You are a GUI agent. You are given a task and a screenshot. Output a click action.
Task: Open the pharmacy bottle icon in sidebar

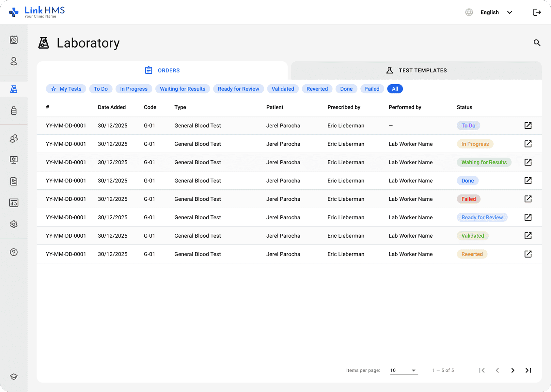[x=14, y=111]
